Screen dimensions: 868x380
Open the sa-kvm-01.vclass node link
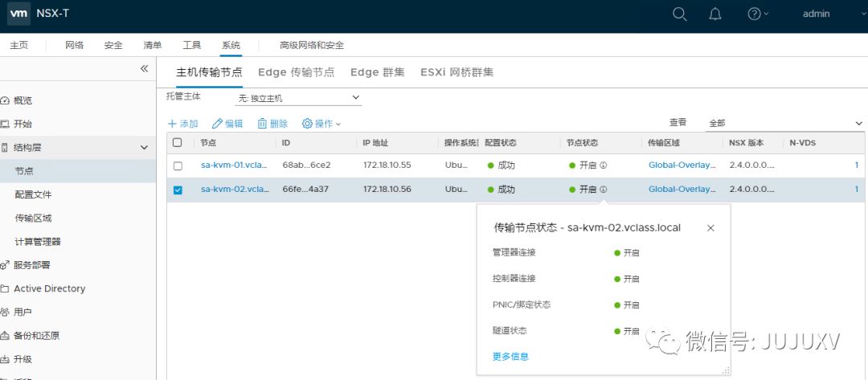point(235,165)
